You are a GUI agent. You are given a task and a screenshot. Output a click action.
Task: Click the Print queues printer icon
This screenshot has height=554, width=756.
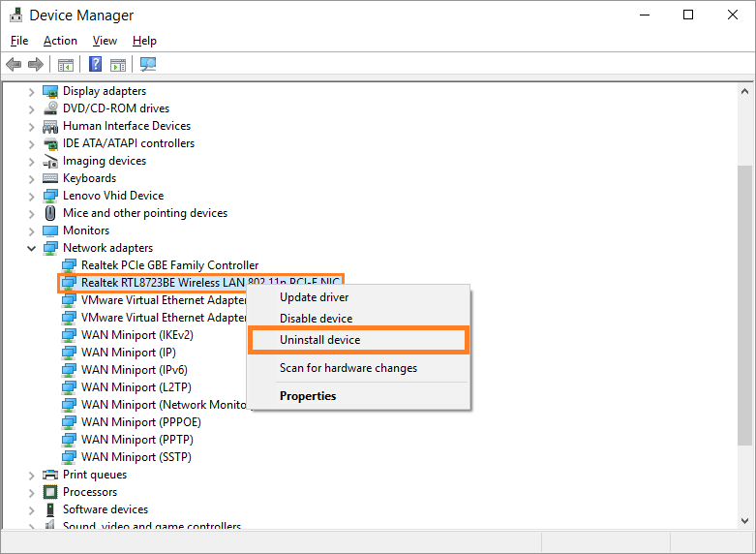pos(50,475)
